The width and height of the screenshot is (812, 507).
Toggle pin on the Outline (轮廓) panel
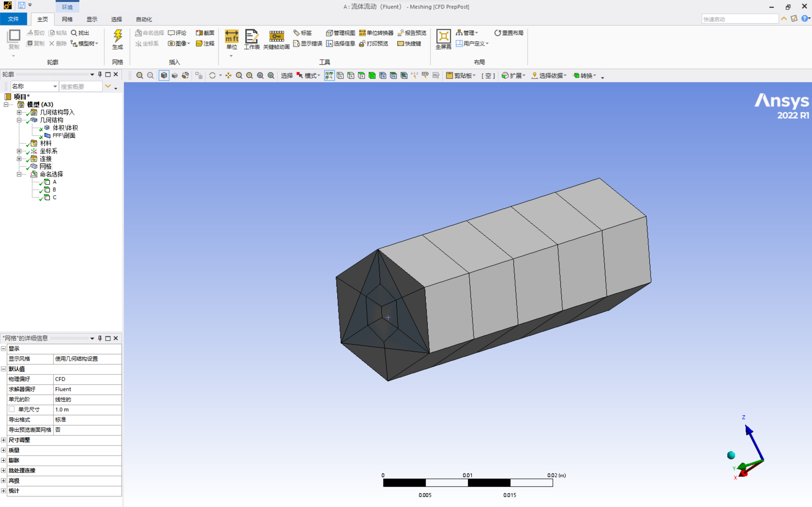(x=100, y=74)
